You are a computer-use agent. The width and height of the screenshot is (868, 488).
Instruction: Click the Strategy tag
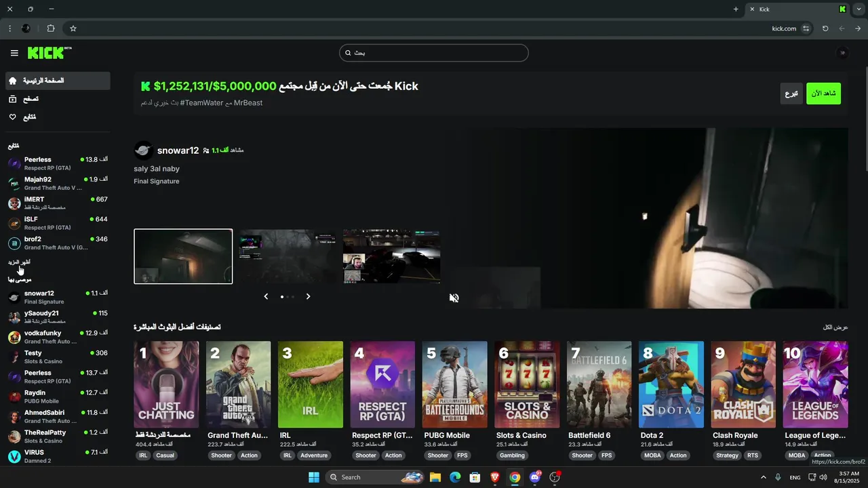(x=727, y=455)
